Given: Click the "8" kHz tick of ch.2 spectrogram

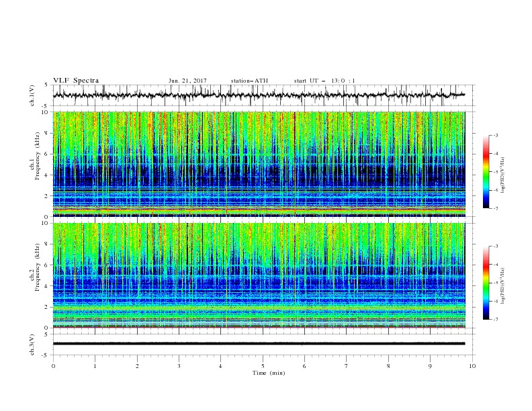Looking at the screenshot, I should tap(47, 244).
